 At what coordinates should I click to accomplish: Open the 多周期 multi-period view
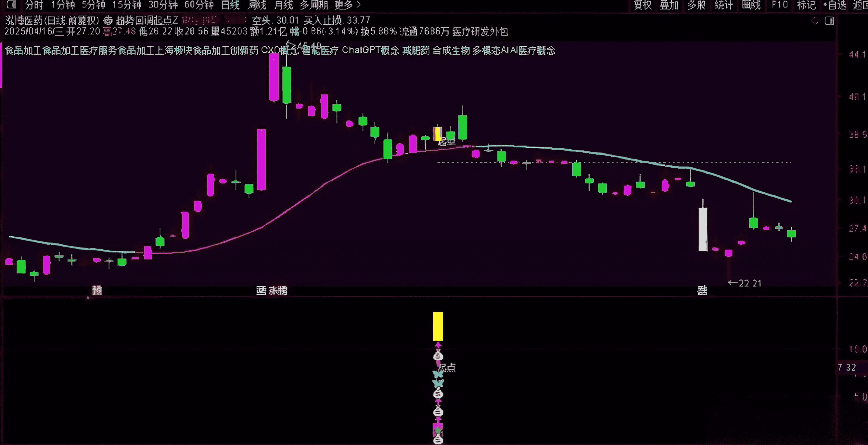click(314, 5)
